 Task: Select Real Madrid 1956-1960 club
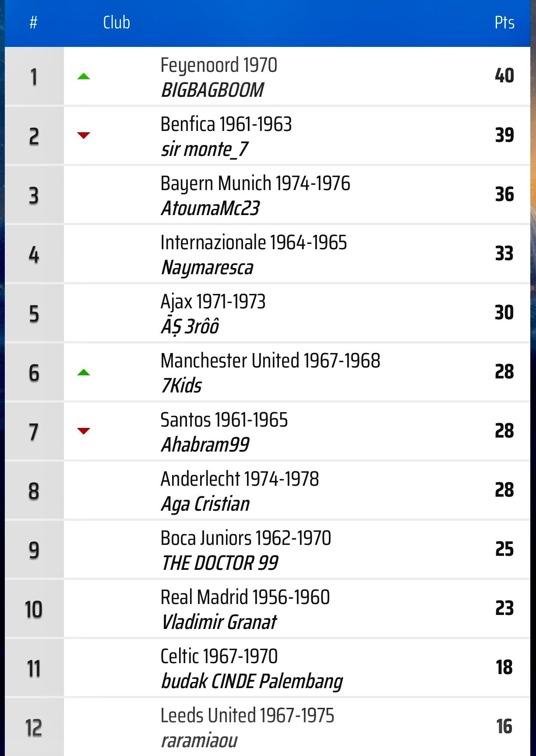point(245,597)
